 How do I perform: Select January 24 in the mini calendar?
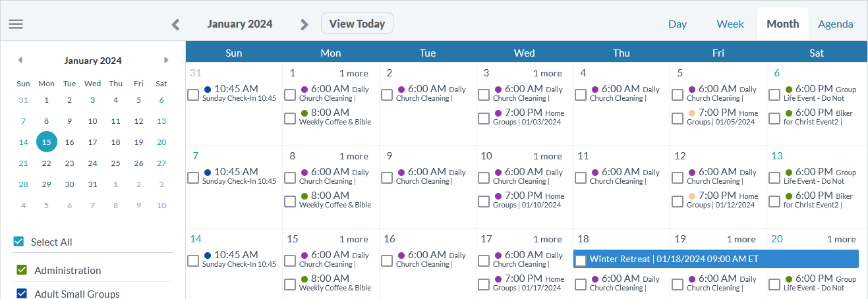[x=92, y=163]
